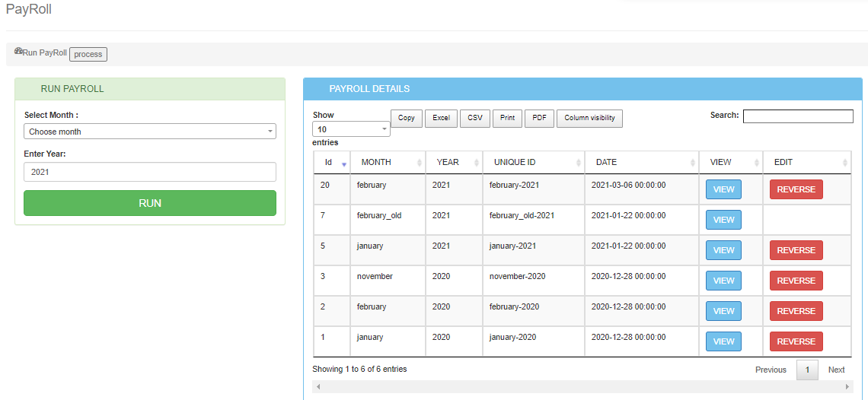Click the process button

click(88, 54)
